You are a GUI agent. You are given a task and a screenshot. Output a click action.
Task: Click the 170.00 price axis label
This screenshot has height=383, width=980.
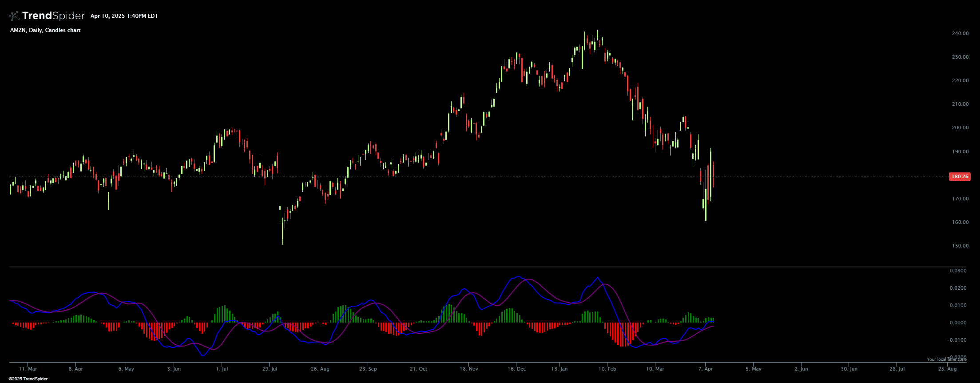960,199
